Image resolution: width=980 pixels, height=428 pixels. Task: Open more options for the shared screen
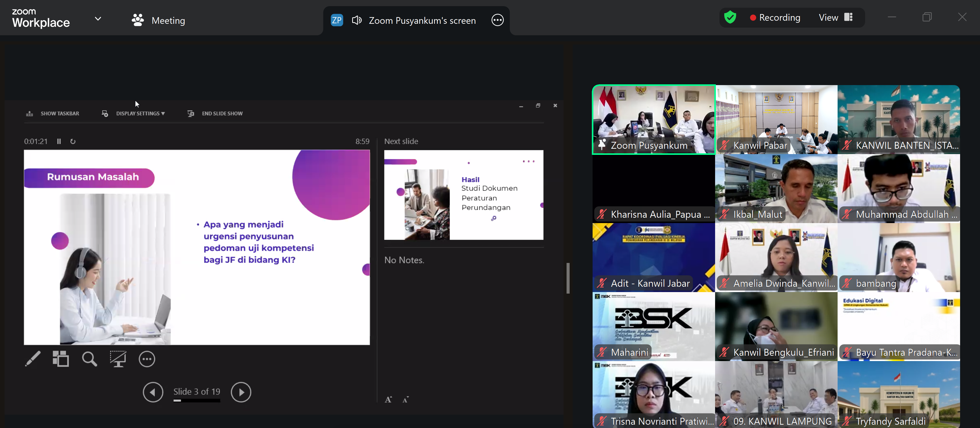point(497,20)
